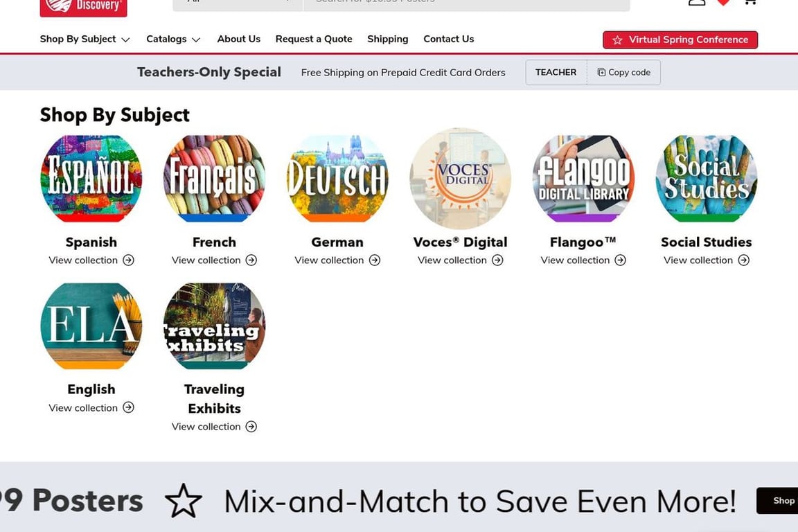Click the Shop button in posters banner

click(778, 500)
